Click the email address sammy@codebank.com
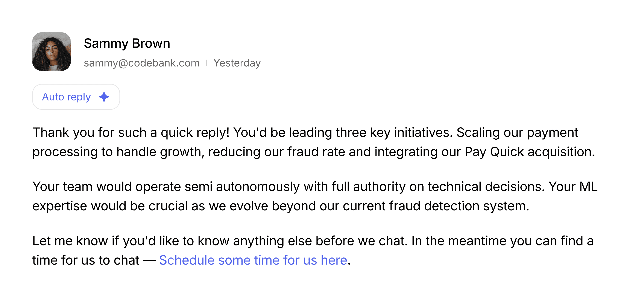Viewport: 644px width, 302px height. point(141,63)
